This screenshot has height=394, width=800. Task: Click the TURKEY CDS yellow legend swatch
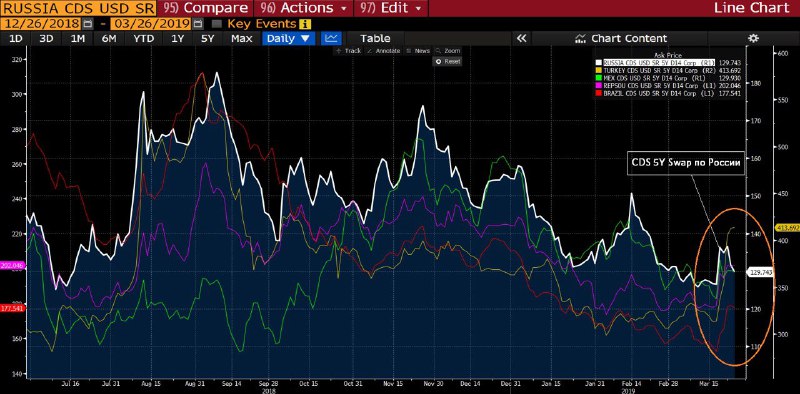pos(599,70)
